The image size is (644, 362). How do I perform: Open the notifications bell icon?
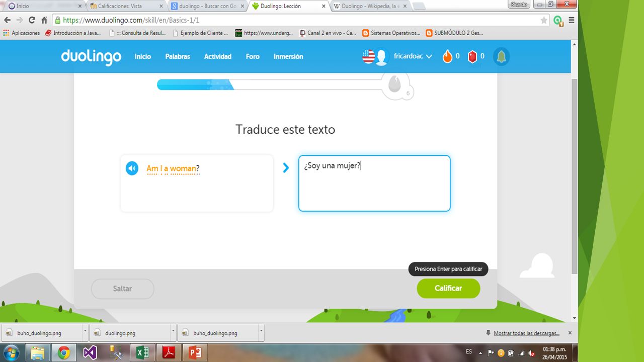pyautogui.click(x=501, y=57)
